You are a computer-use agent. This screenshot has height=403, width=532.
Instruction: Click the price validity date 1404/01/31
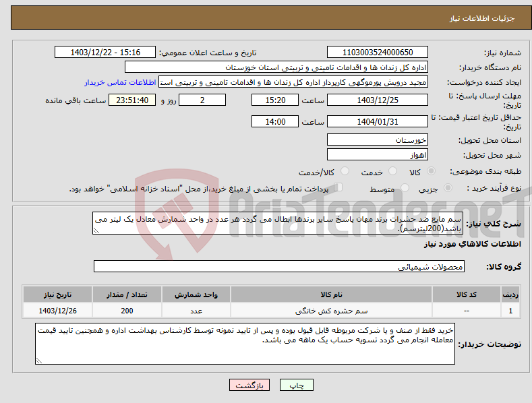[x=378, y=121]
